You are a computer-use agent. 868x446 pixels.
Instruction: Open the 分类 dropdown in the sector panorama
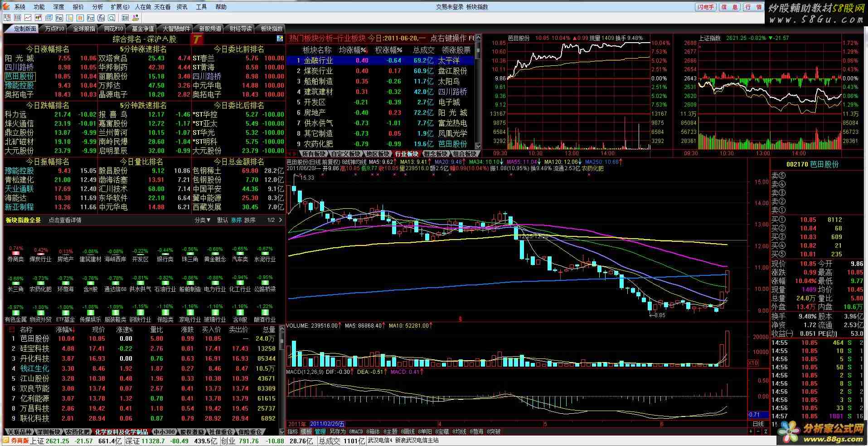(x=203, y=220)
